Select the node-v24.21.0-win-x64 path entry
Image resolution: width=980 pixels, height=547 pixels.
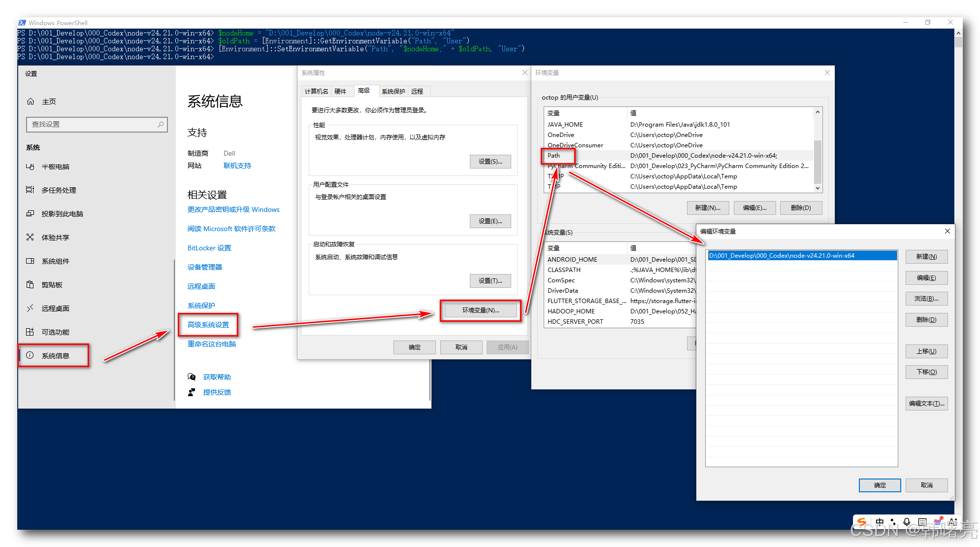802,256
